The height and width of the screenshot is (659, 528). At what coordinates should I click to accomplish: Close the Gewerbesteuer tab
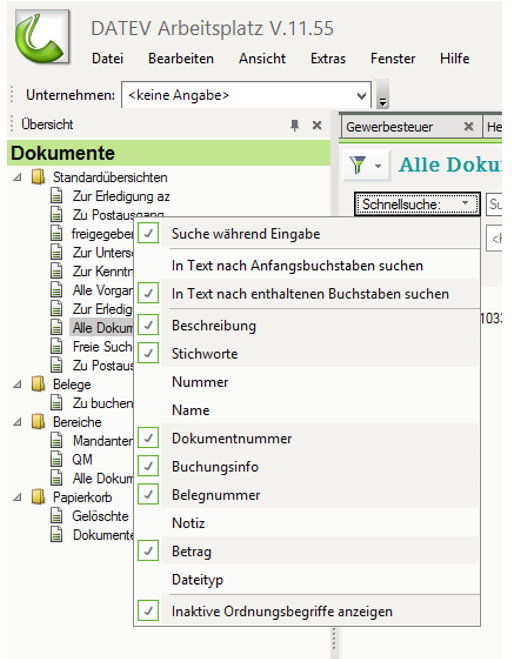(x=469, y=127)
